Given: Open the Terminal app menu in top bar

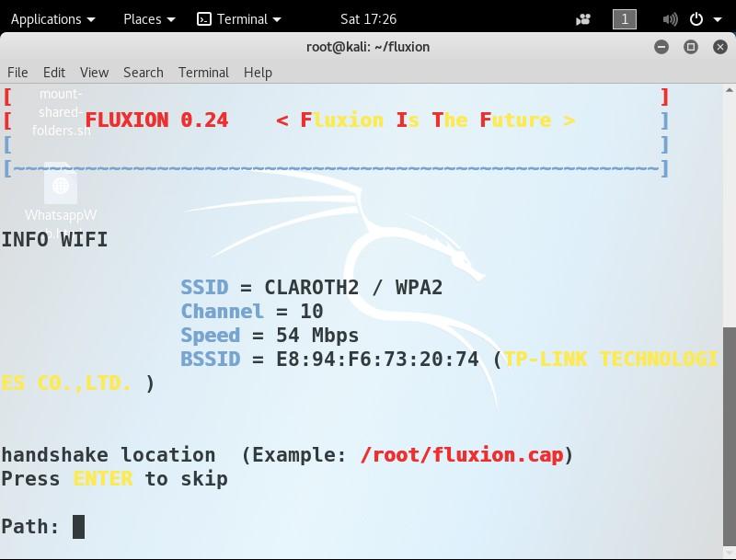Looking at the screenshot, I should (239, 19).
